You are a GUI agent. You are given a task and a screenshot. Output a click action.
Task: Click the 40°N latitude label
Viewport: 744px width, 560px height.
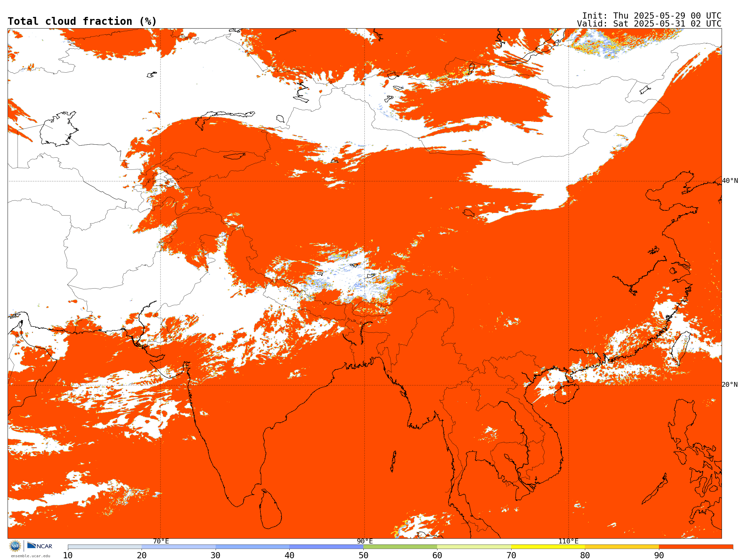(730, 181)
